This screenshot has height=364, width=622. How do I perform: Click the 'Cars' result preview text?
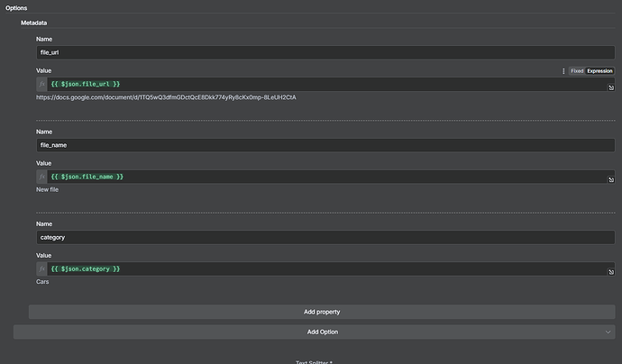pos(42,281)
